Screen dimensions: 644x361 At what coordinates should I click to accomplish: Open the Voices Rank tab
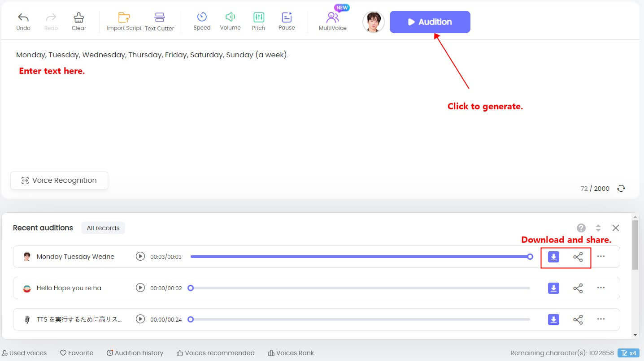tap(291, 353)
